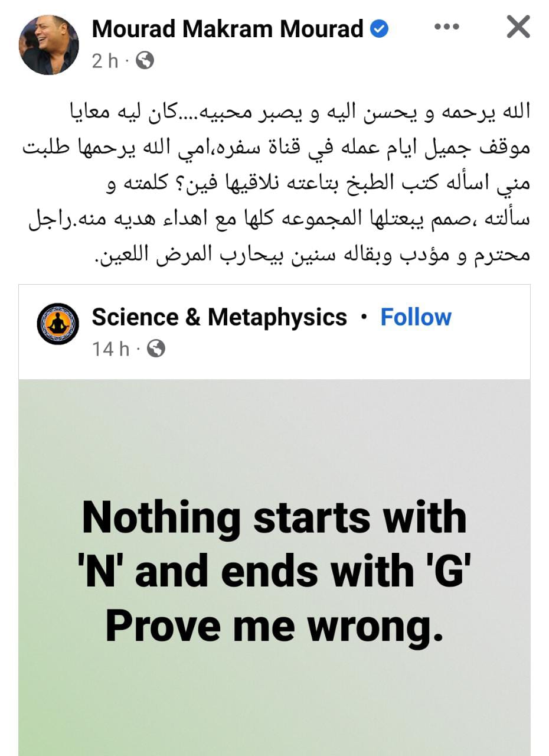
Task: Click the '2 h' post timestamp
Action: coord(105,60)
